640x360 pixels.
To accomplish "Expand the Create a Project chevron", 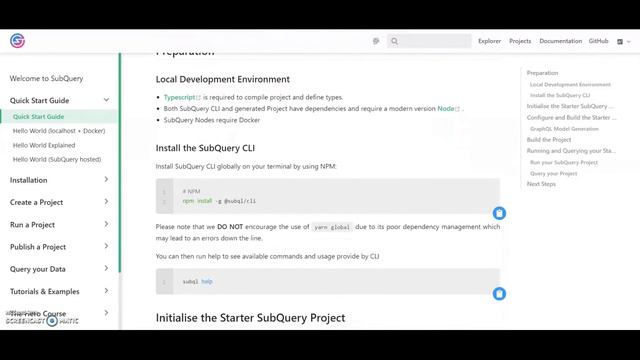I will pos(106,202).
